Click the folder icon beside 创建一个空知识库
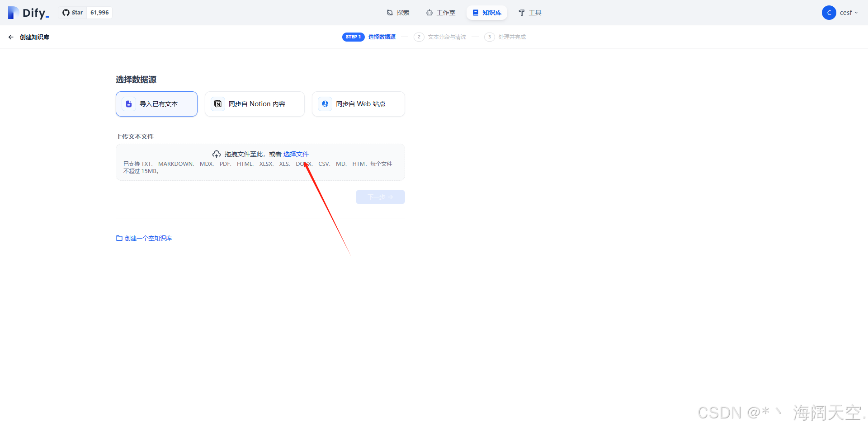This screenshot has height=427, width=868. coord(119,238)
